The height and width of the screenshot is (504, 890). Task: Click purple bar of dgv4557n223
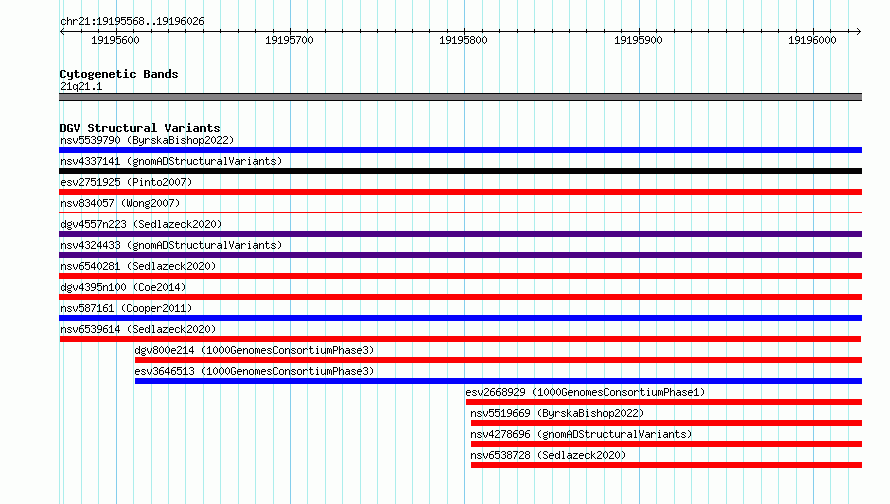tap(460, 234)
